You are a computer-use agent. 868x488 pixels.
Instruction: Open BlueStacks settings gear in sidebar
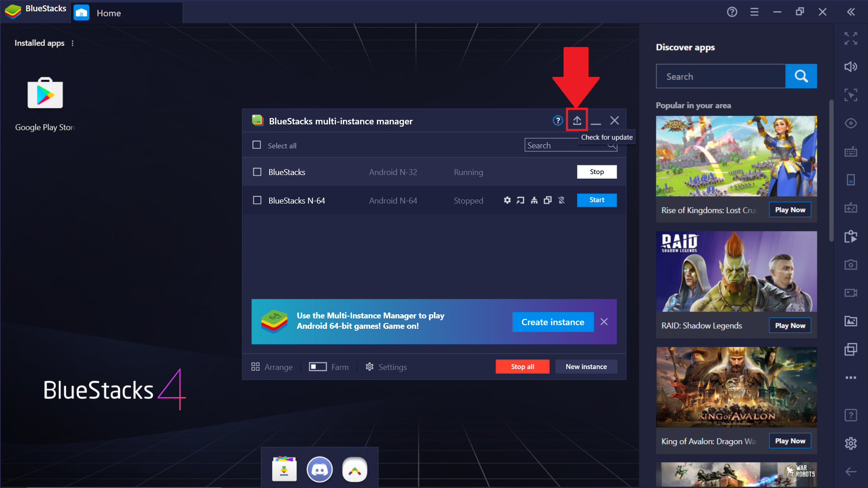850,443
